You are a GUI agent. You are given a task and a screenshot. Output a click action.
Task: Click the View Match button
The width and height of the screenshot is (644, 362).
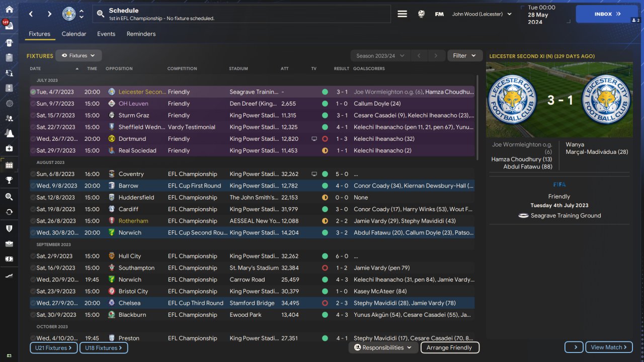pyautogui.click(x=609, y=347)
